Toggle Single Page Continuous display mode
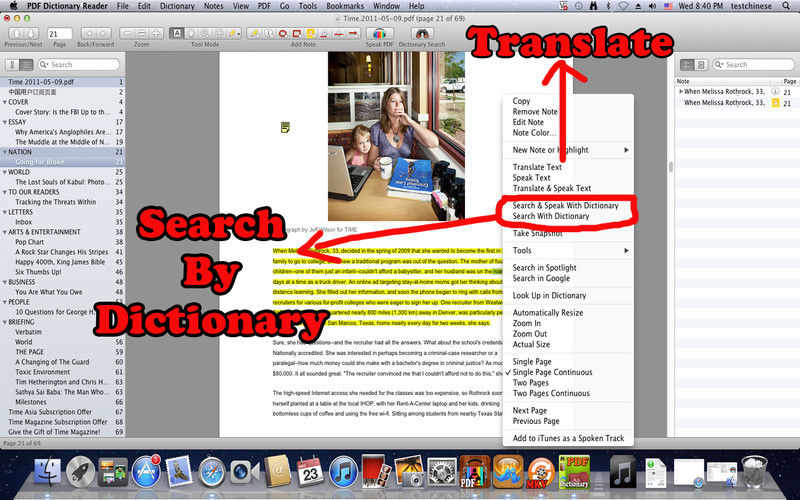 point(552,372)
